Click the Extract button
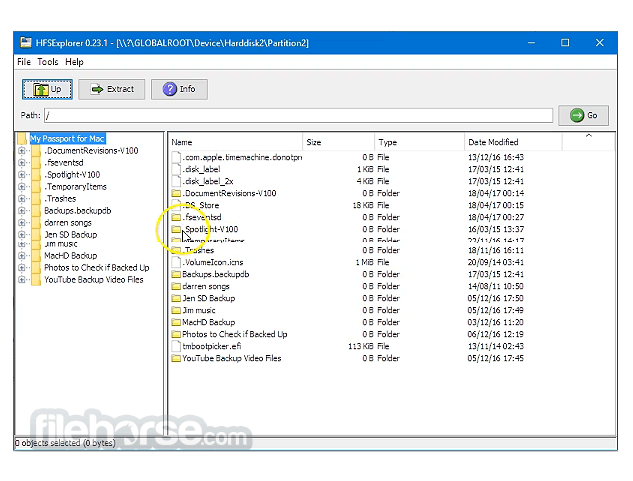Viewport: 633px width, 481px height. point(111,89)
